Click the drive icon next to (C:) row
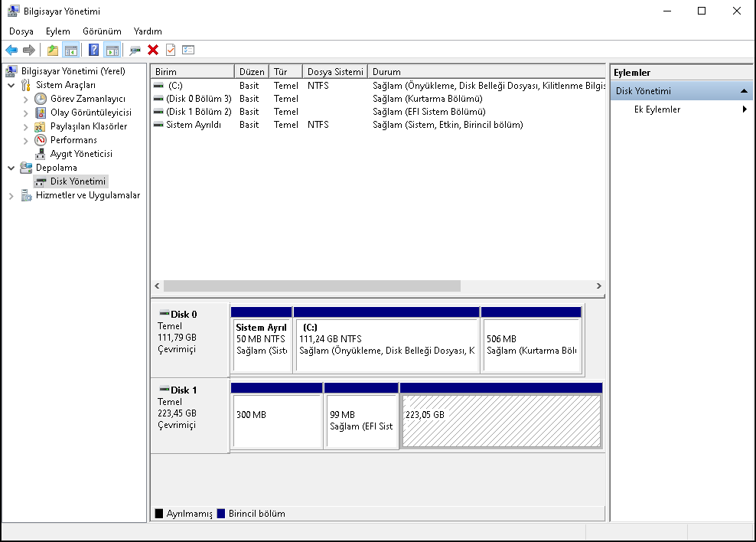This screenshot has width=756, height=542. (158, 85)
